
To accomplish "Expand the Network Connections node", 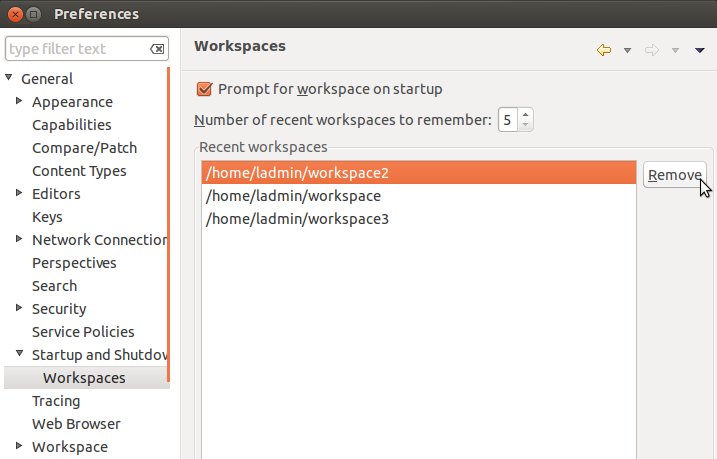I will [x=19, y=239].
